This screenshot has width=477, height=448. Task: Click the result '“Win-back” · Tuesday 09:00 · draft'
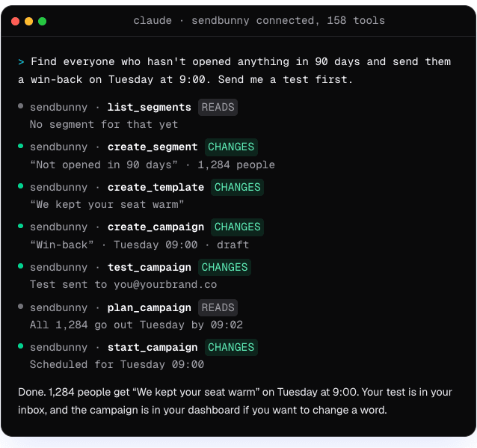[140, 245]
